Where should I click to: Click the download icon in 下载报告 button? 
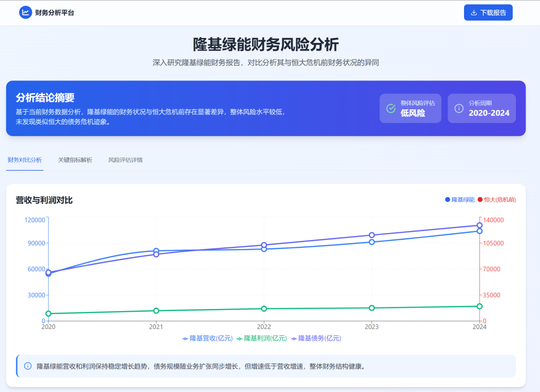(474, 12)
